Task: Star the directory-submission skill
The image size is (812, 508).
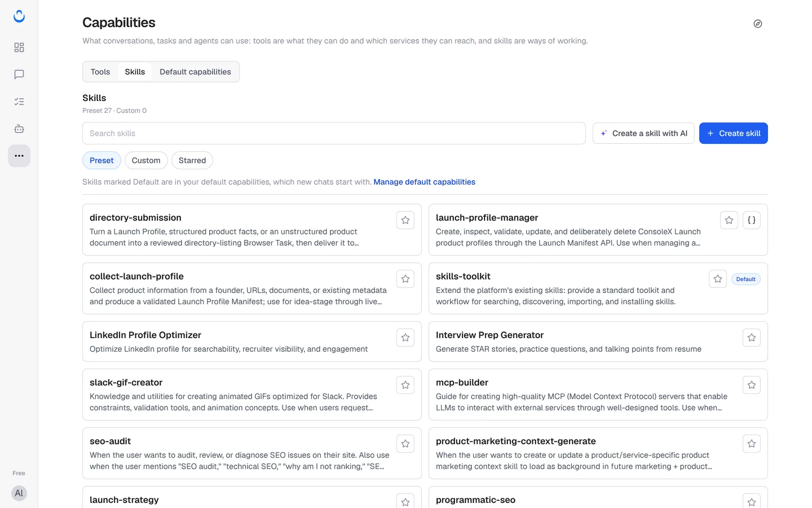Action: tap(405, 220)
